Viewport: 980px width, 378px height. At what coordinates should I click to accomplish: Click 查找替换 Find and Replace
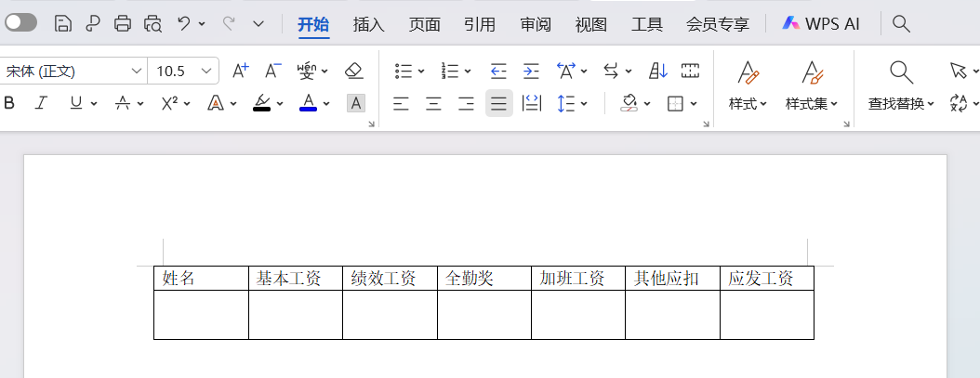(901, 85)
